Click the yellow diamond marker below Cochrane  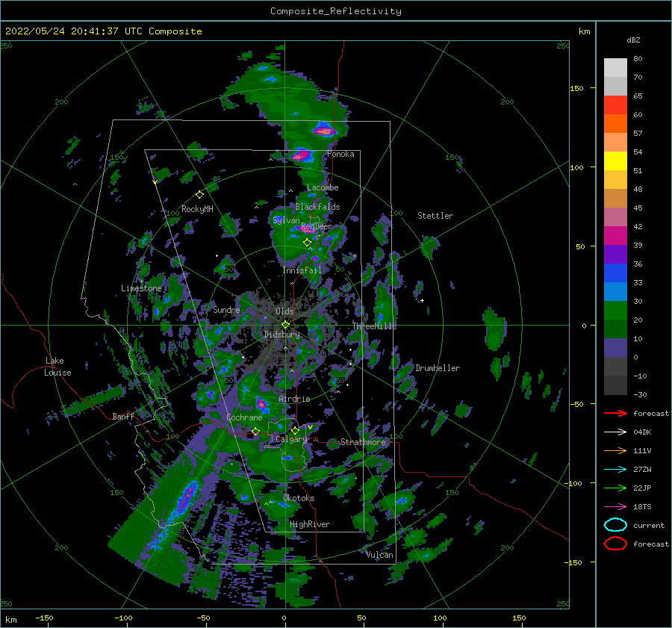pyautogui.click(x=255, y=432)
